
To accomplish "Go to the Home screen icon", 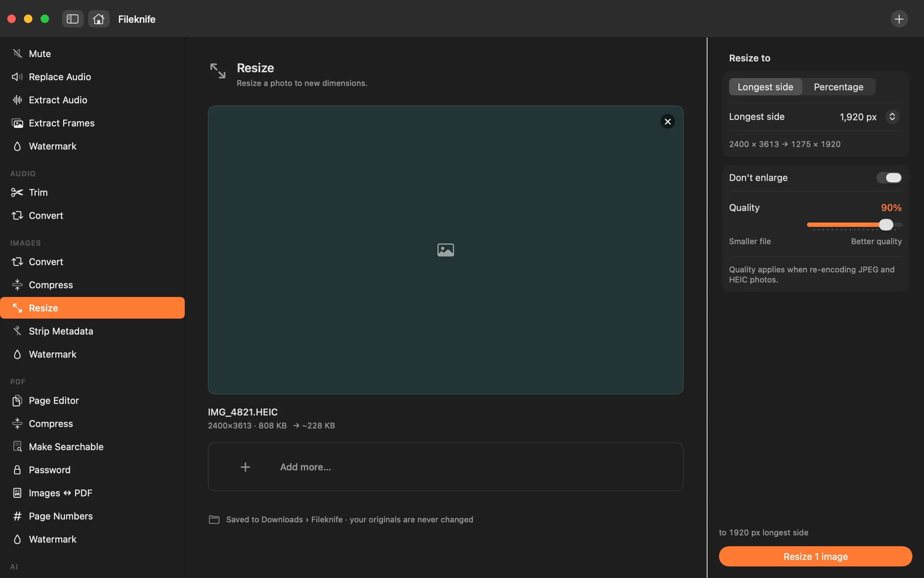I will pyautogui.click(x=99, y=19).
